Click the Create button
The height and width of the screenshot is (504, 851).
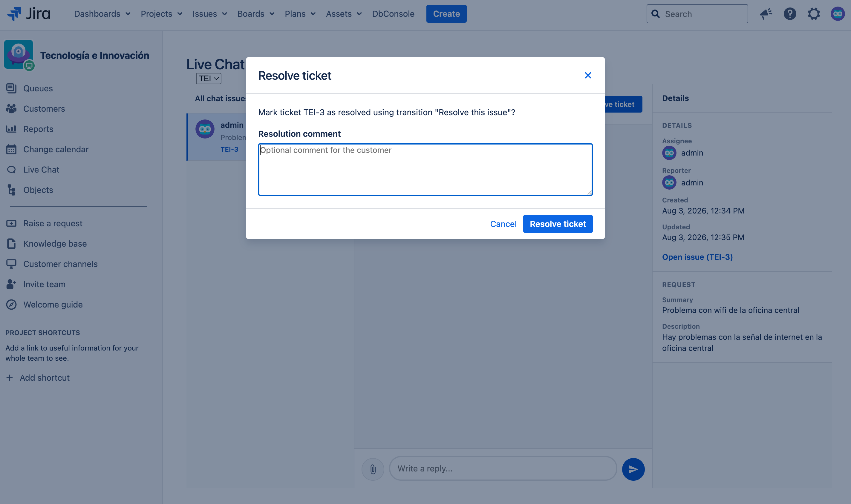[446, 14]
